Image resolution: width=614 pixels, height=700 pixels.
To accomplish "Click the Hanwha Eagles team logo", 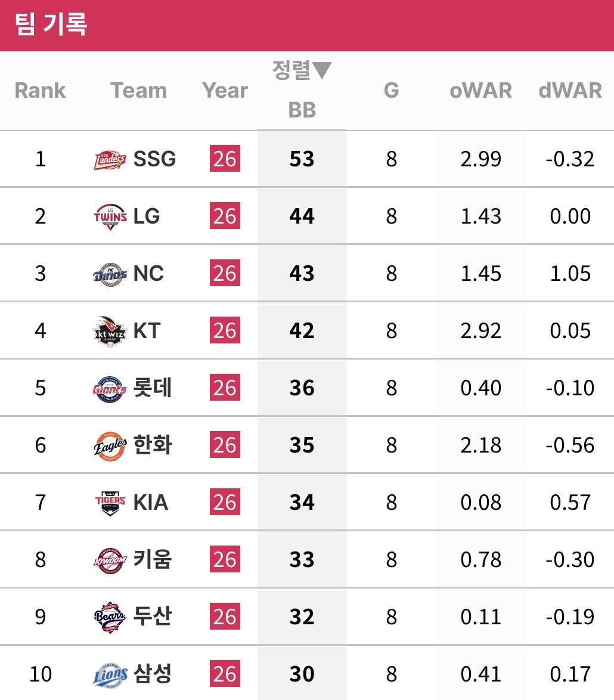I will (110, 445).
